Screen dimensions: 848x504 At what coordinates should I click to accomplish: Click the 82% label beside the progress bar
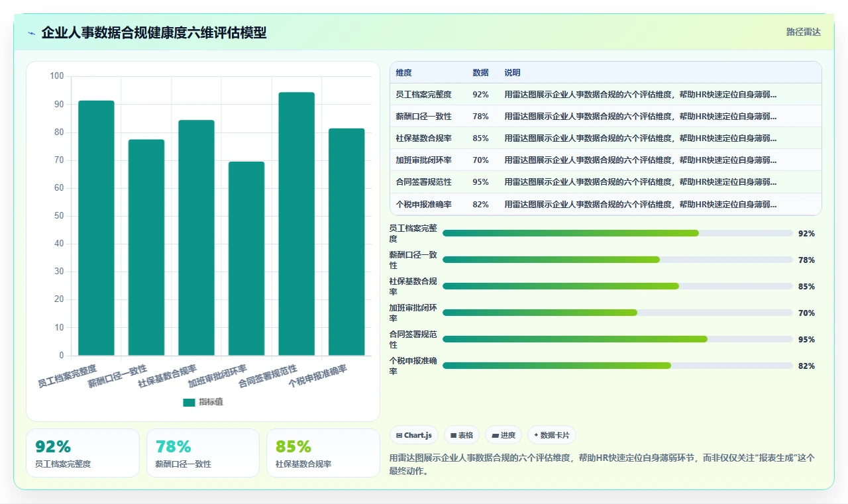[806, 366]
